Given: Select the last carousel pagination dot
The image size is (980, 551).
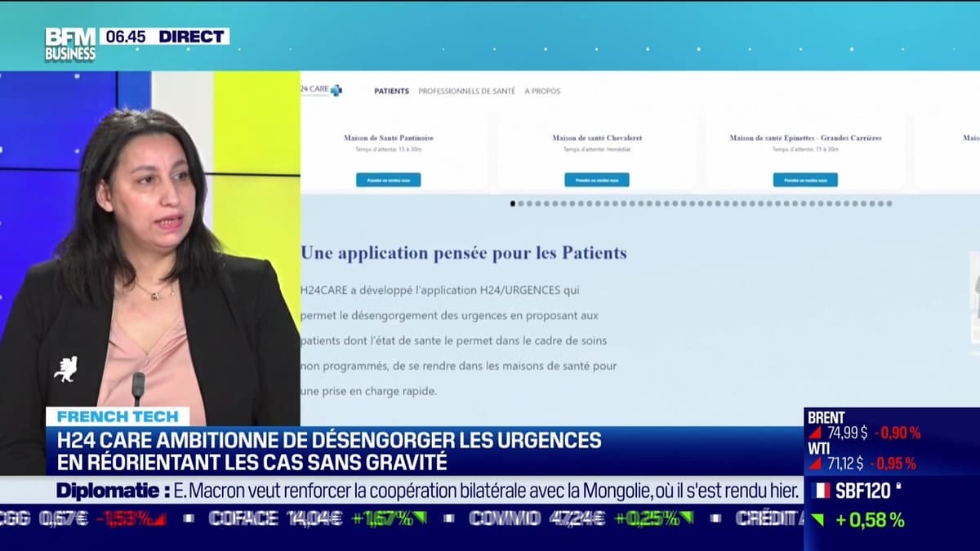Looking at the screenshot, I should pyautogui.click(x=889, y=203).
